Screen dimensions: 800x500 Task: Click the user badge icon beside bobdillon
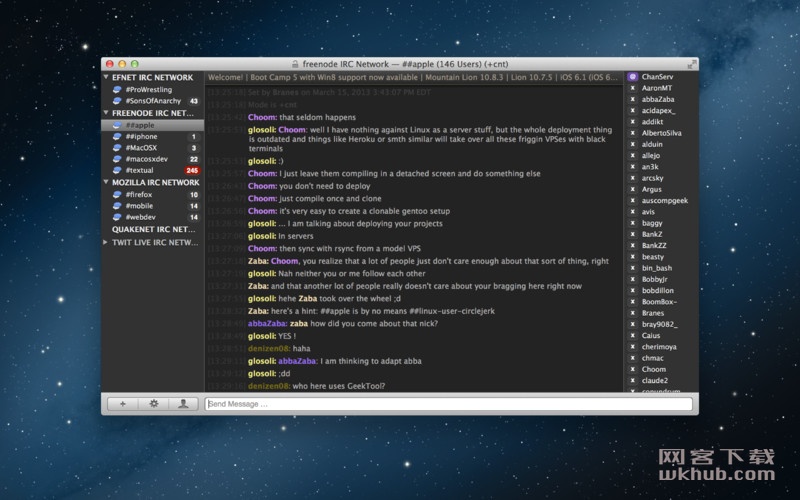pos(633,290)
